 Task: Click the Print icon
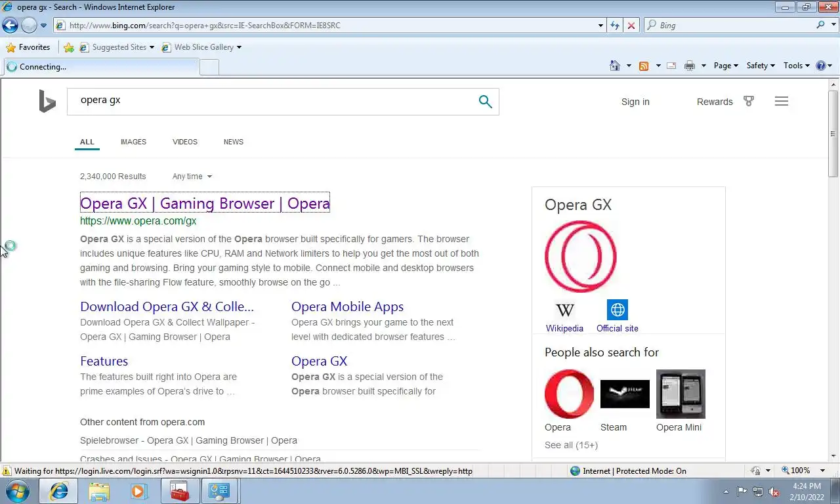click(690, 66)
